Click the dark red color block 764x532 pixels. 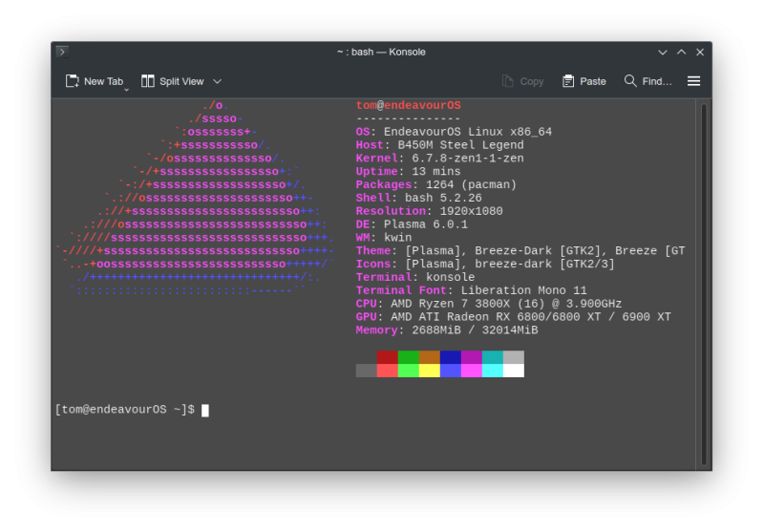tap(388, 357)
